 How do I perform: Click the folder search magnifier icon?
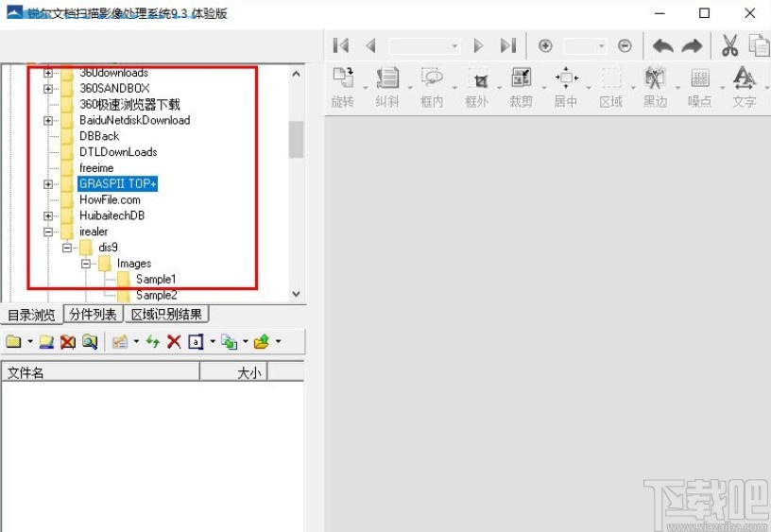[90, 341]
